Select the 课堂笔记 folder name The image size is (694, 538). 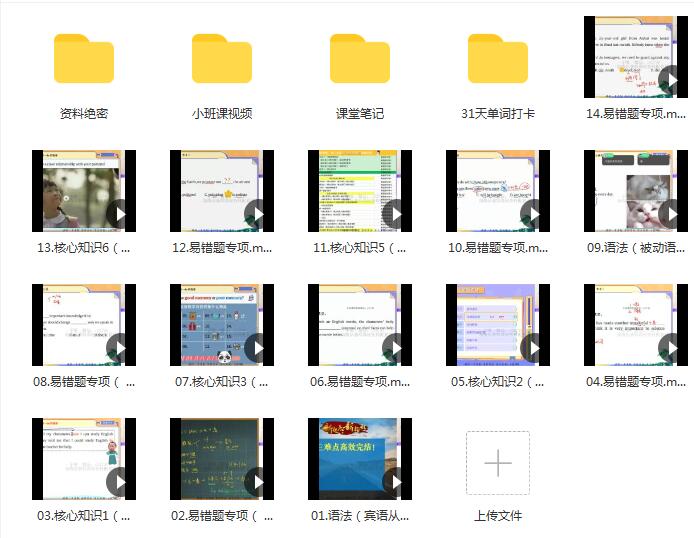tap(360, 114)
